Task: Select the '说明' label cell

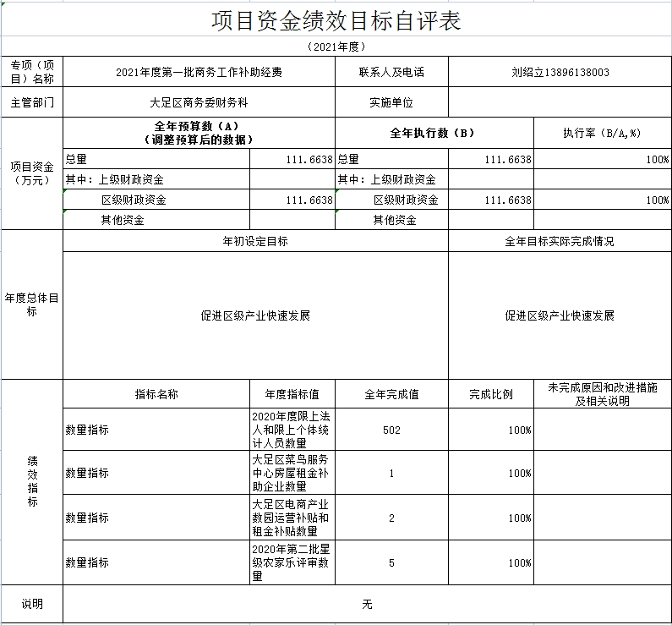Action: coord(32,604)
